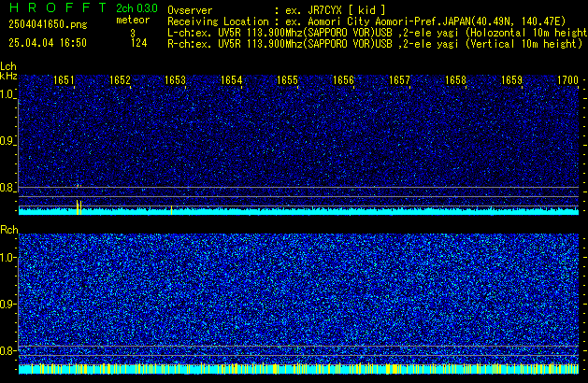Click the Rch 0.9 frequency label
The image size is (588, 383).
7,304
